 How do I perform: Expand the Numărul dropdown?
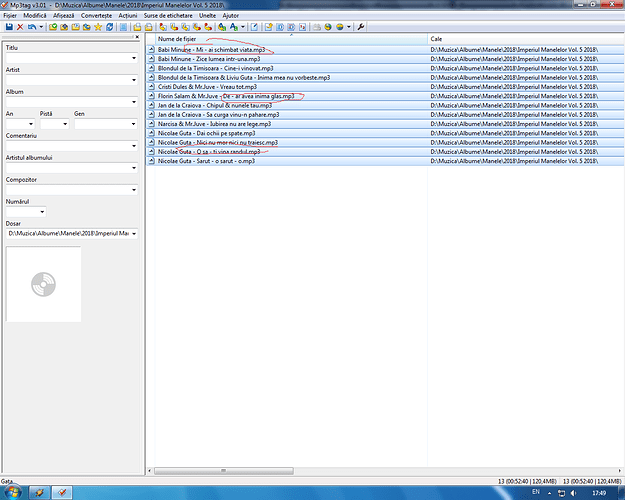tap(42, 212)
